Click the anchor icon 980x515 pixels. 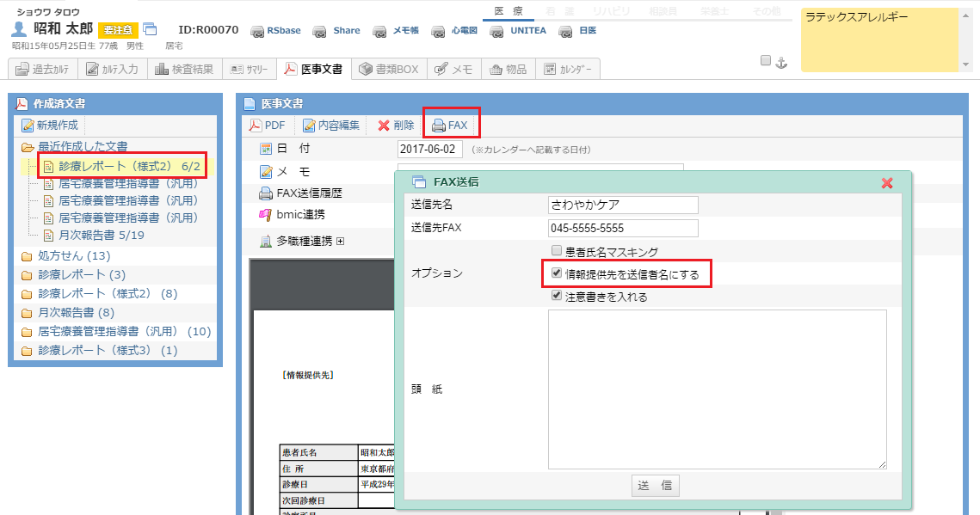[x=781, y=62]
